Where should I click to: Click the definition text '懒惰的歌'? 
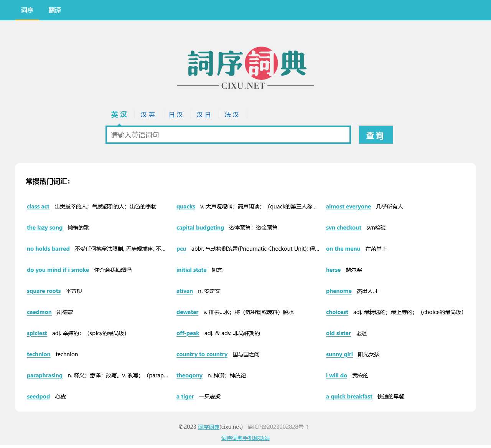(x=79, y=228)
